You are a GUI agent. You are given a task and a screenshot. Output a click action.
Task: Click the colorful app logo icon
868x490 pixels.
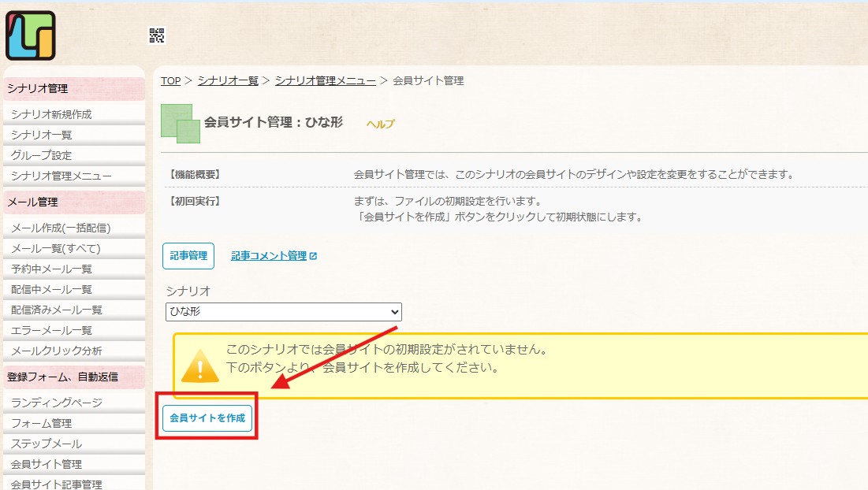(x=31, y=35)
